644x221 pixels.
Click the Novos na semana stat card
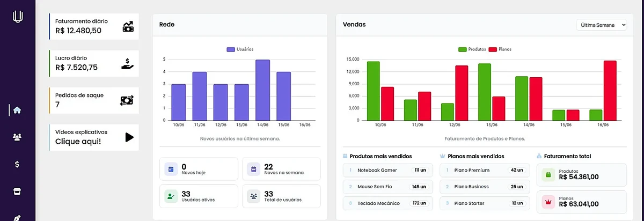[281, 169]
